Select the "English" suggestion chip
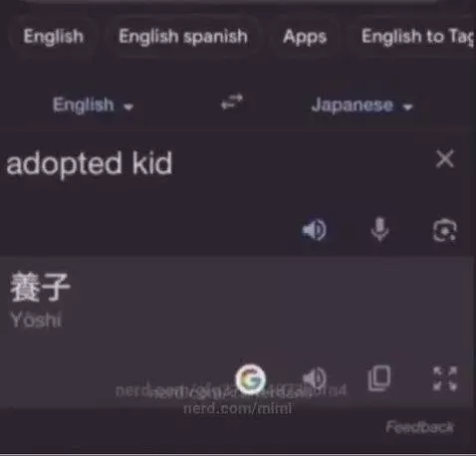 click(x=53, y=37)
